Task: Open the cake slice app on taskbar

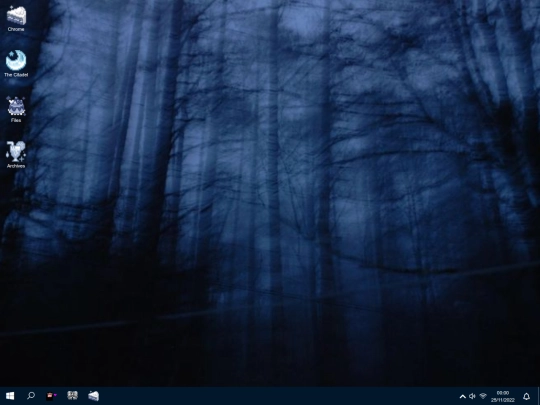Action: tap(93, 396)
